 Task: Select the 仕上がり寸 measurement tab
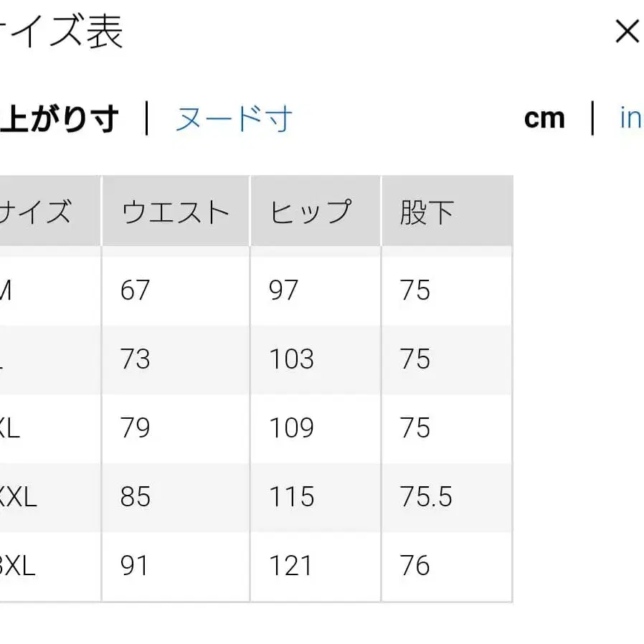pyautogui.click(x=61, y=119)
